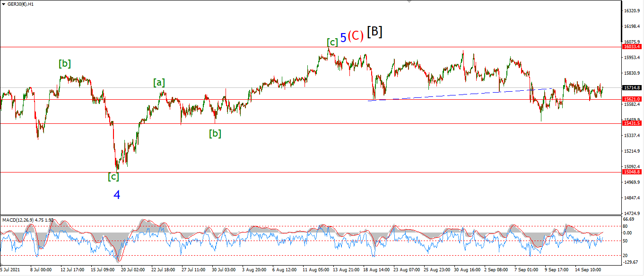Click the GER30(€),H1 symbol title text
644x276 pixels.
coord(21,4)
